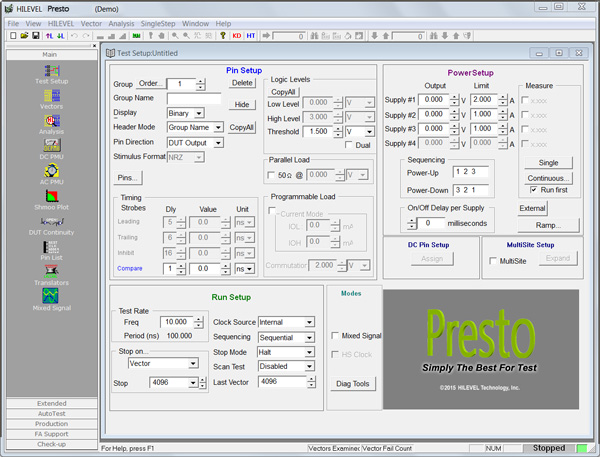The width and height of the screenshot is (600, 457).
Task: Click the Redo arrow icon
Action: click(x=86, y=36)
